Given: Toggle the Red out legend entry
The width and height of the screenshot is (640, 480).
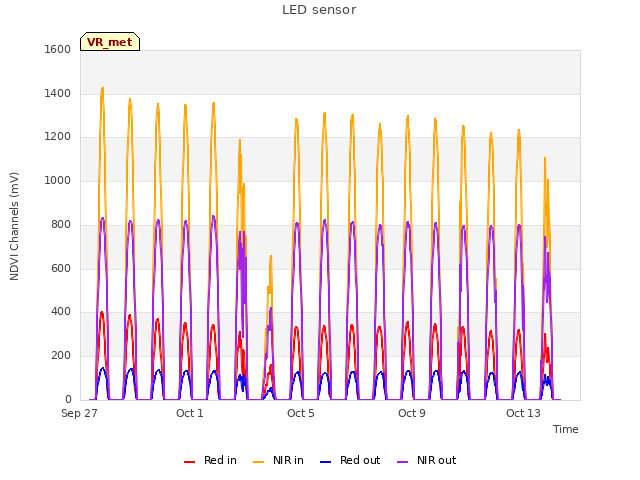Looking at the screenshot, I should (x=350, y=460).
